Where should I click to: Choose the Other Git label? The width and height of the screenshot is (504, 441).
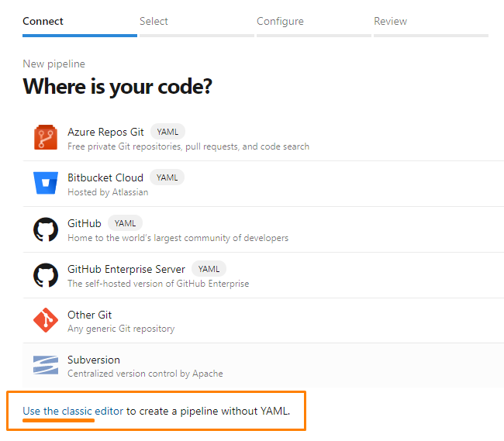point(89,315)
